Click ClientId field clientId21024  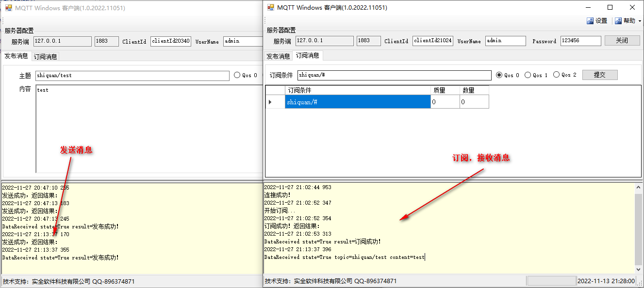click(x=432, y=41)
